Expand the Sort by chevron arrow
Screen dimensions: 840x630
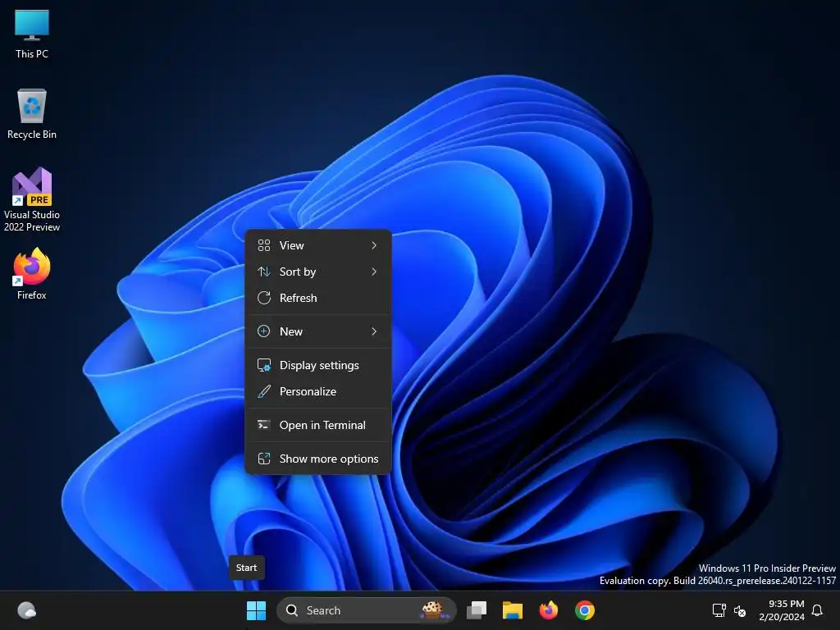point(374,272)
